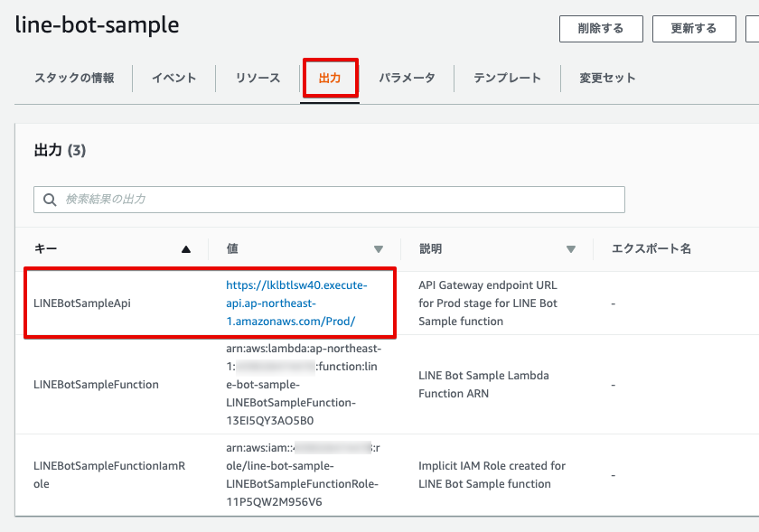This screenshot has height=532, width=759.
Task: Open the テンプレート tab
Action: coord(509,79)
